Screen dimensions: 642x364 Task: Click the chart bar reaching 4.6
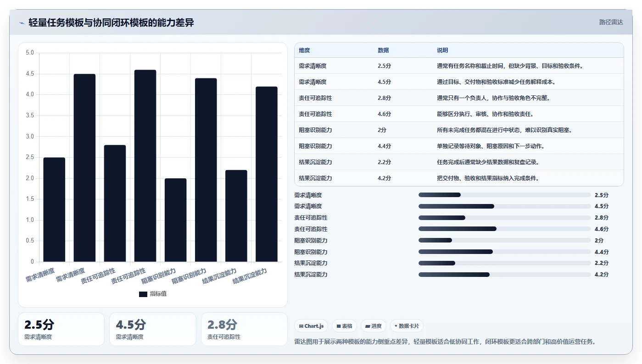[145, 165]
